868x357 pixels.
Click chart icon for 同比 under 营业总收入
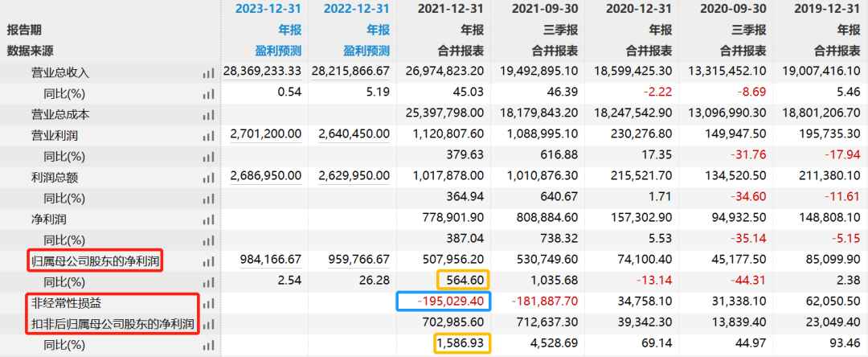click(x=209, y=93)
